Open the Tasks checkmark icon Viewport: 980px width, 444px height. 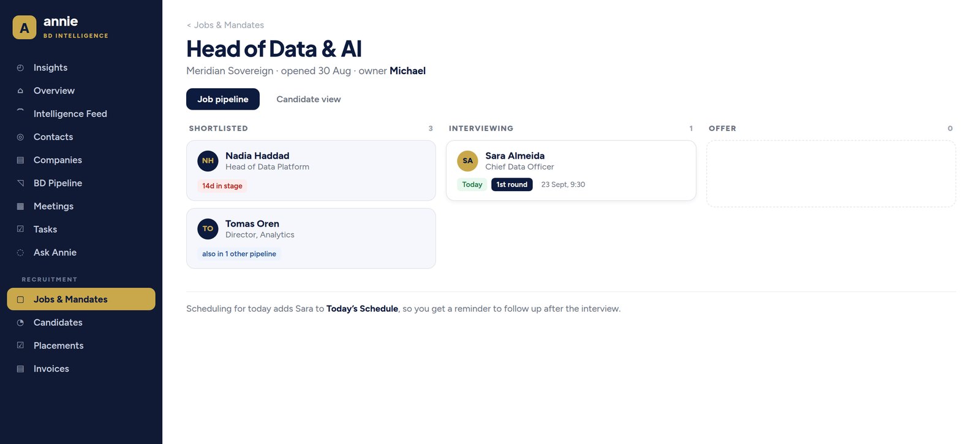tap(20, 230)
